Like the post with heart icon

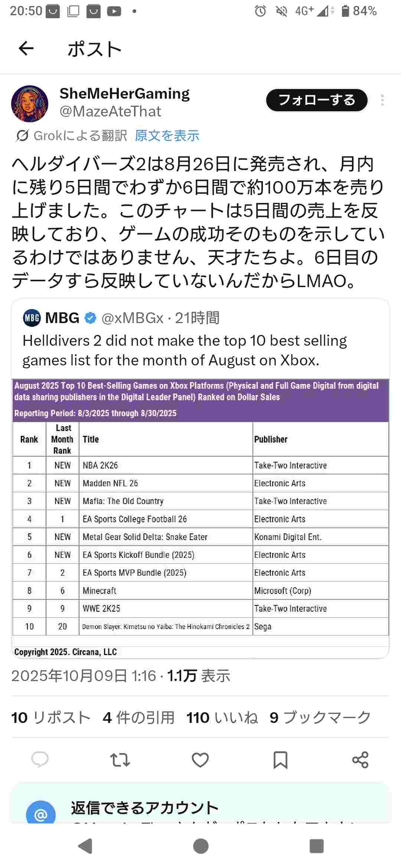coord(200,760)
